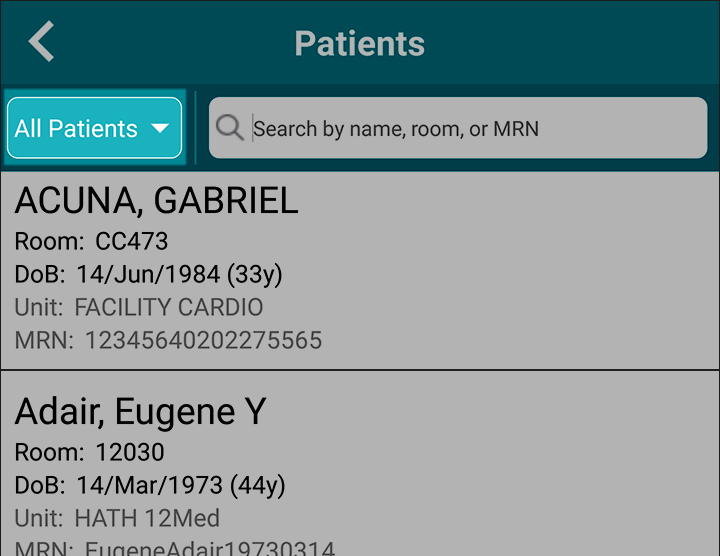Click the search placeholder text
Screen dimensions: 720x556
[x=396, y=129]
